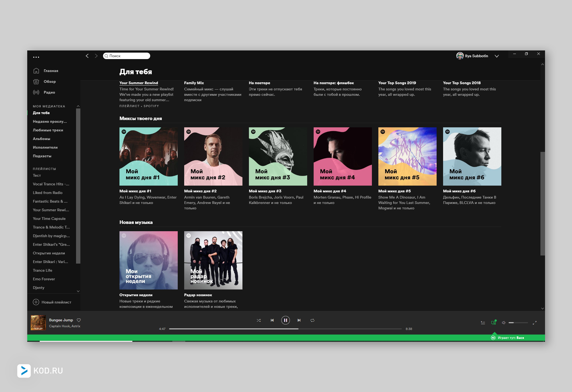This screenshot has width=572, height=392.
Task: Open Недавно прослушано library item
Action: click(x=50, y=121)
